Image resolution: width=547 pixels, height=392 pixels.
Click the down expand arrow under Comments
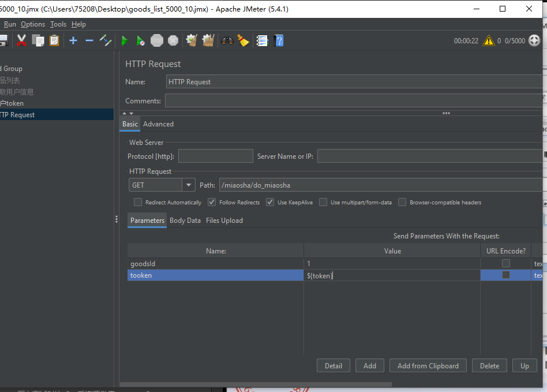(131, 114)
